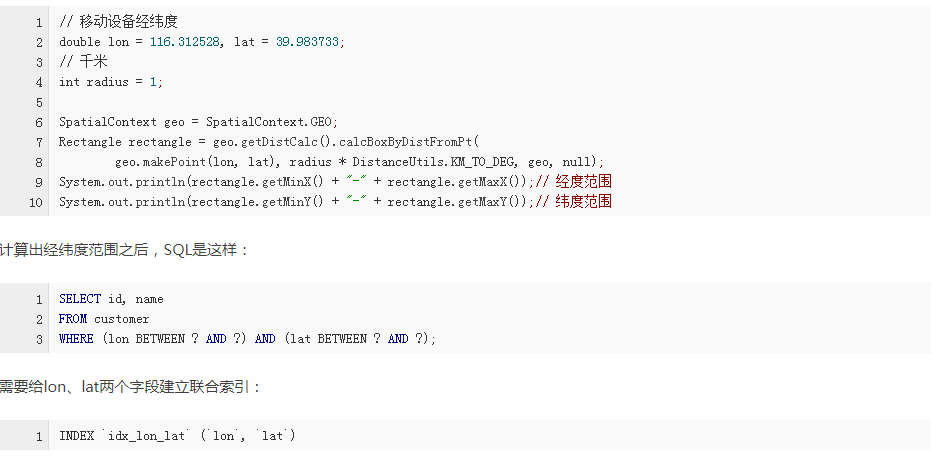Click the 经度范围 comment text
931x465 pixels.
coord(584,182)
